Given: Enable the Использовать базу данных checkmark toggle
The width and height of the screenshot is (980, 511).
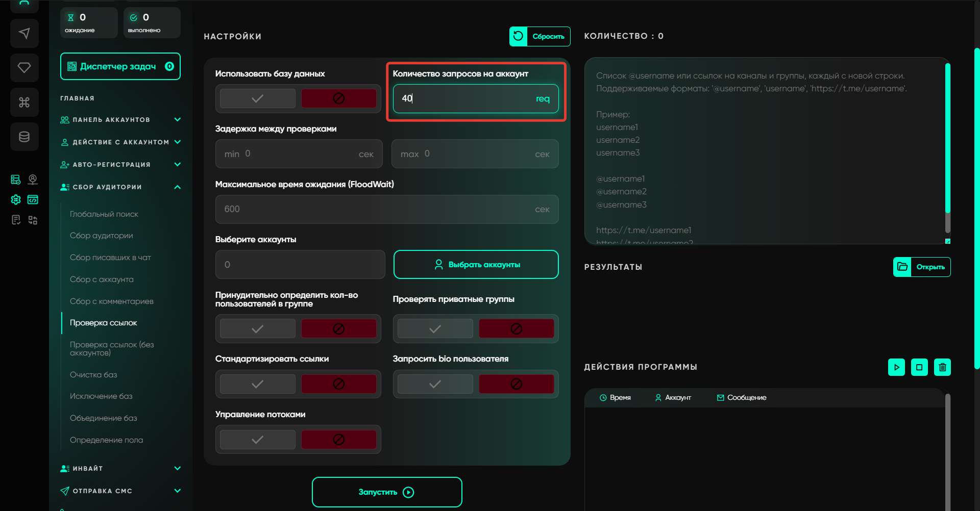Looking at the screenshot, I should pos(258,98).
